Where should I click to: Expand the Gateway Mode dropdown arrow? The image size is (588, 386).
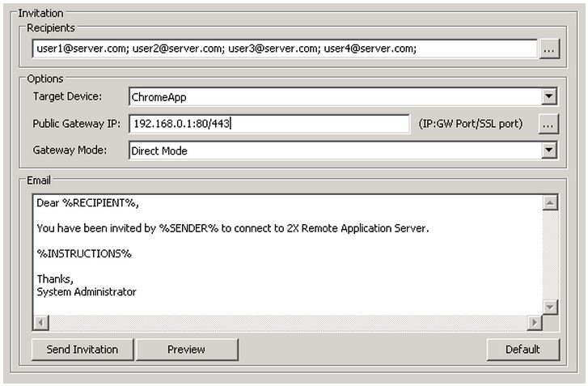[x=548, y=151]
